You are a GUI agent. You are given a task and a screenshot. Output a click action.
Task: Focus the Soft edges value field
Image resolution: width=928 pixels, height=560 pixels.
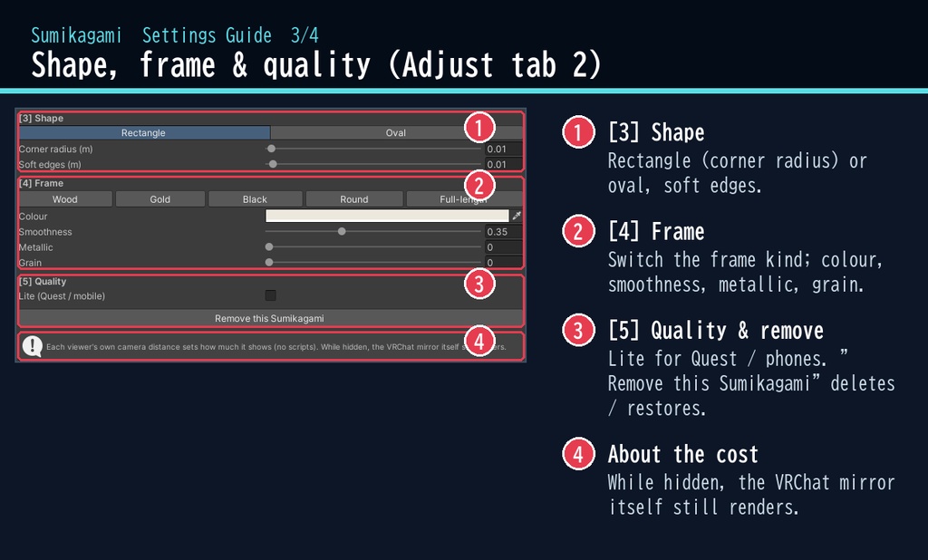504,164
